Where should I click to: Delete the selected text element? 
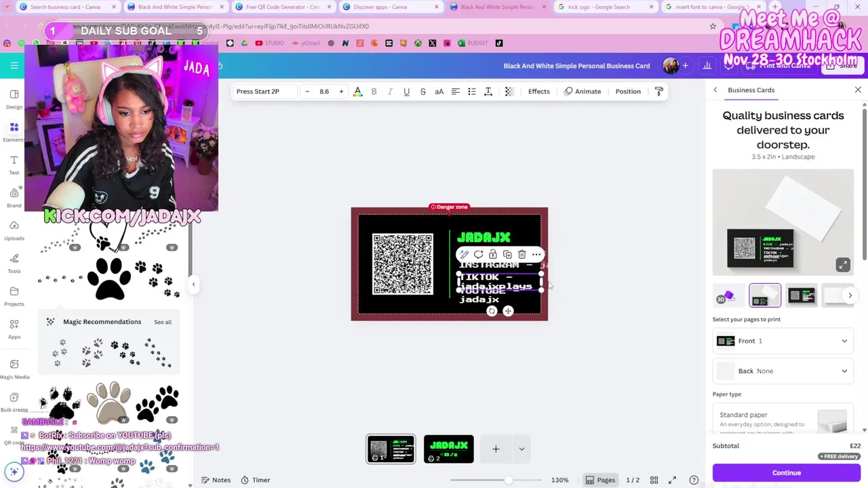click(521, 255)
